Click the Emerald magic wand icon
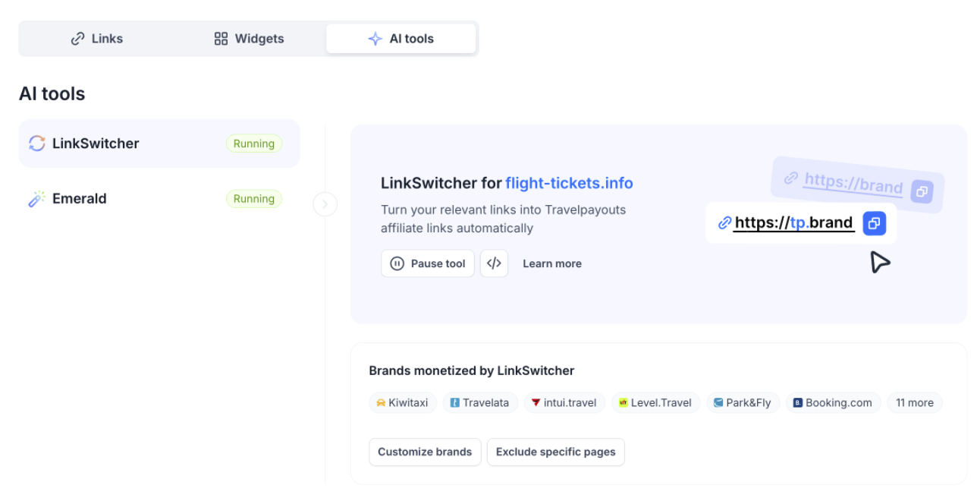Viewport: 980px width, 495px height. pos(37,199)
